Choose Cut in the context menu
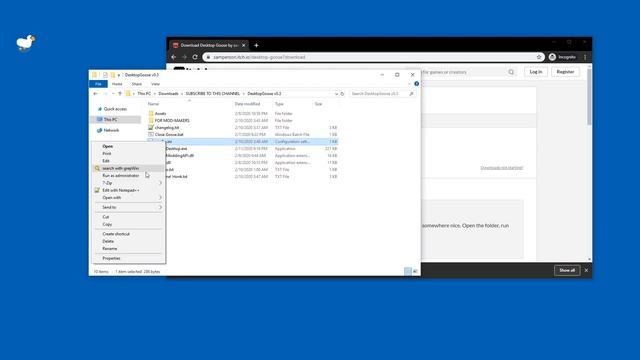Image resolution: width=640 pixels, height=360 pixels. point(106,217)
